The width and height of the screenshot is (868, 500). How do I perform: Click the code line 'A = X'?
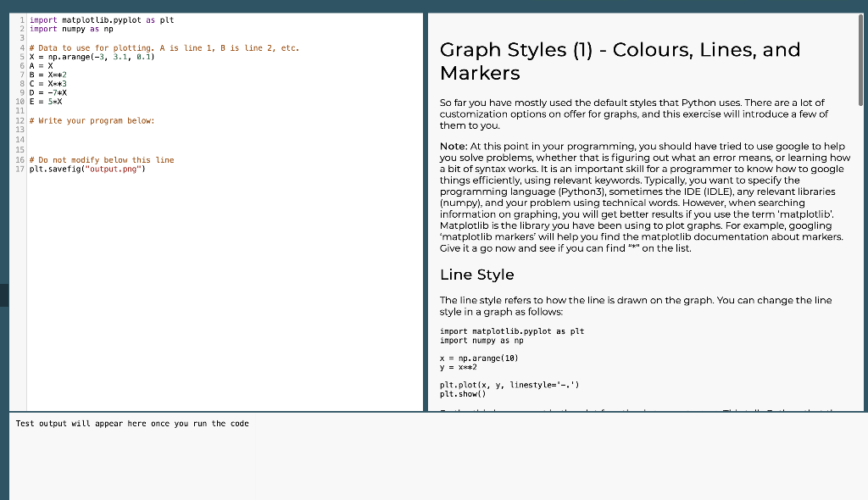click(42, 66)
